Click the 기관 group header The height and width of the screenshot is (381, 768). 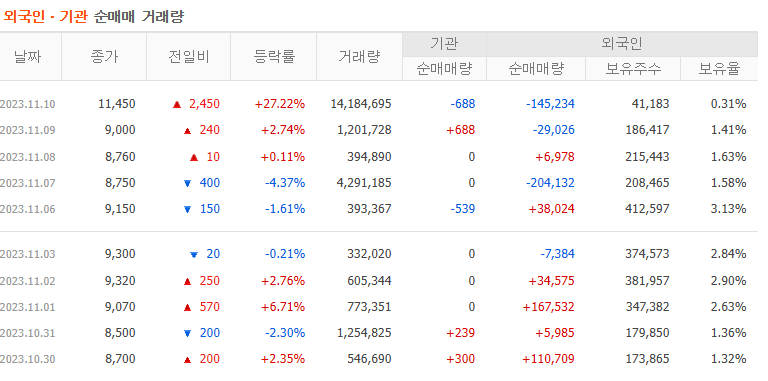444,45
